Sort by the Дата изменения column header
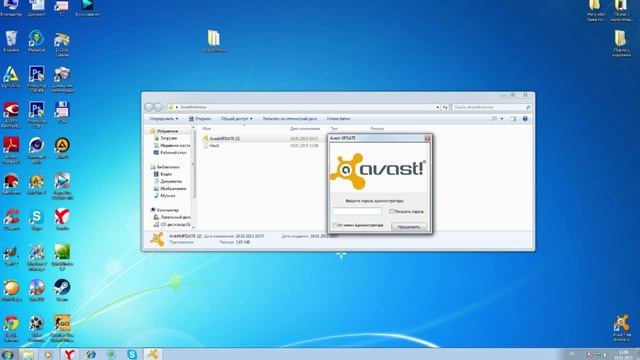This screenshot has height=360, width=640. coord(305,129)
